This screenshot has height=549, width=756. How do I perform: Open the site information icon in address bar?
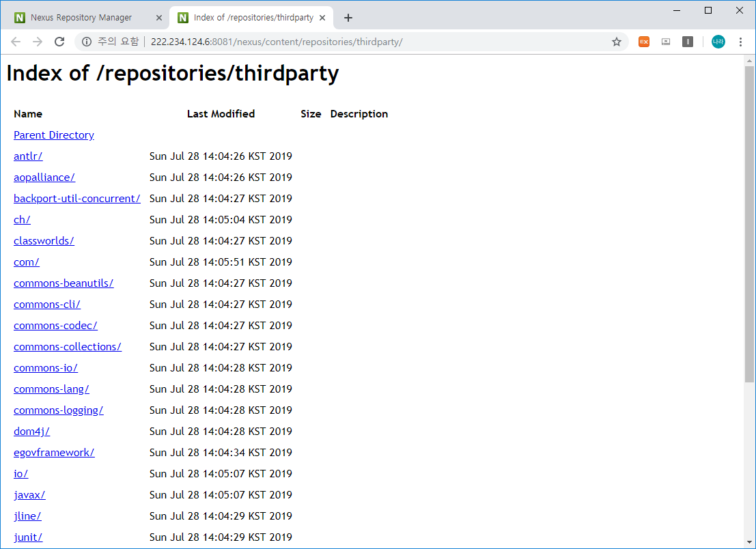point(87,42)
